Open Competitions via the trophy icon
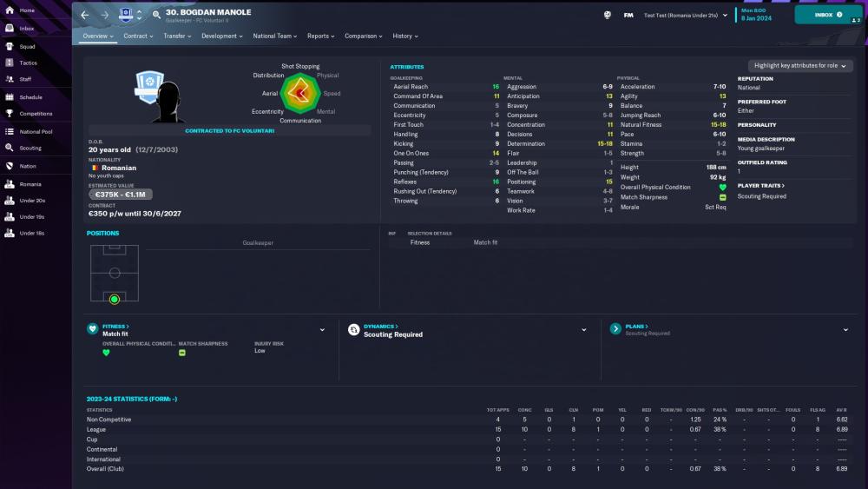Screen dimensions: 868x489 [10, 113]
